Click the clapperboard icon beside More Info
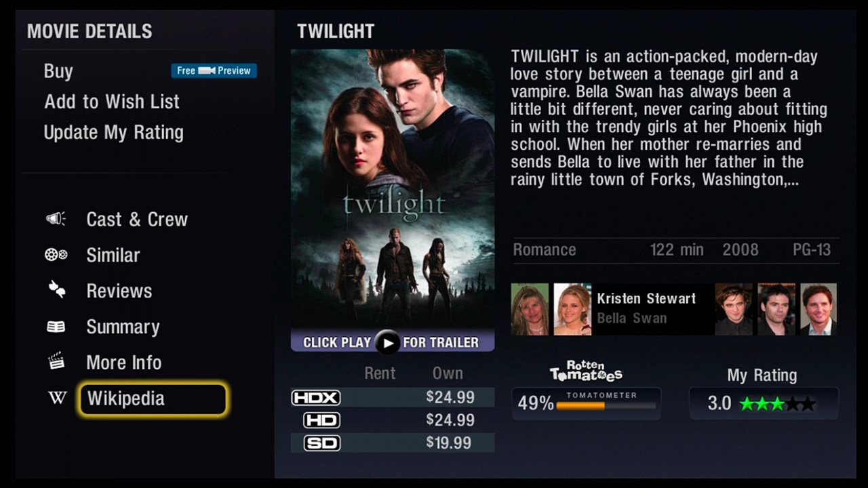 (56, 362)
